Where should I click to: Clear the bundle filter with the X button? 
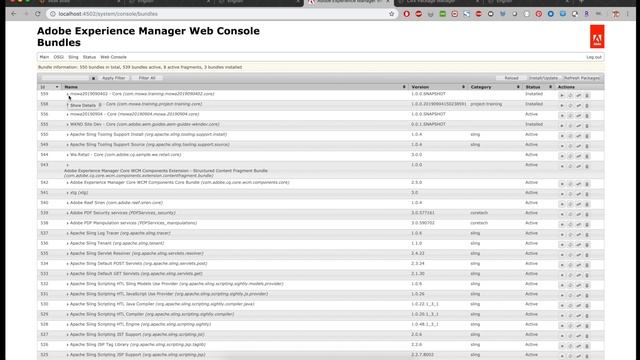point(93,78)
